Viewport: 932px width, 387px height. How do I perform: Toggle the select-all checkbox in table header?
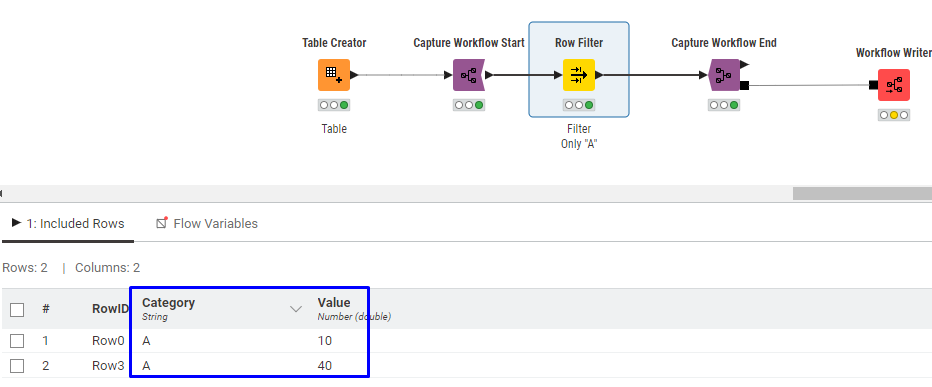tap(17, 310)
